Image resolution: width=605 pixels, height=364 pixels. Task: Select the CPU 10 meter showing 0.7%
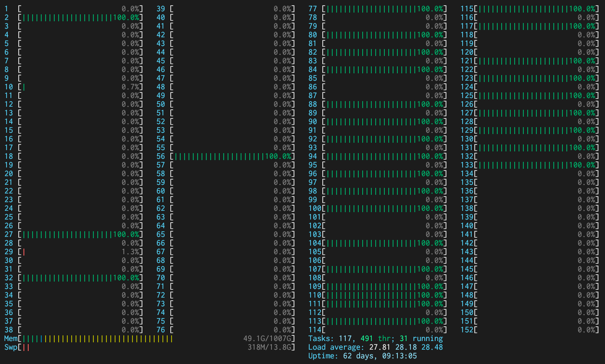pyautogui.click(x=78, y=87)
